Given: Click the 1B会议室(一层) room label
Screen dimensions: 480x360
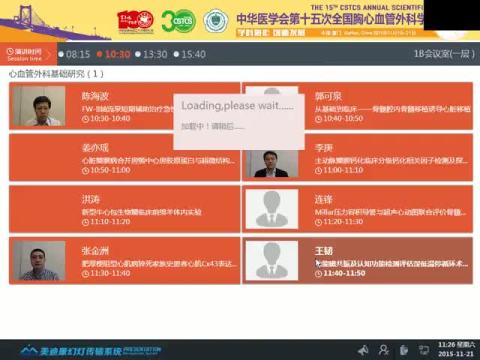Looking at the screenshot, I should [444, 54].
